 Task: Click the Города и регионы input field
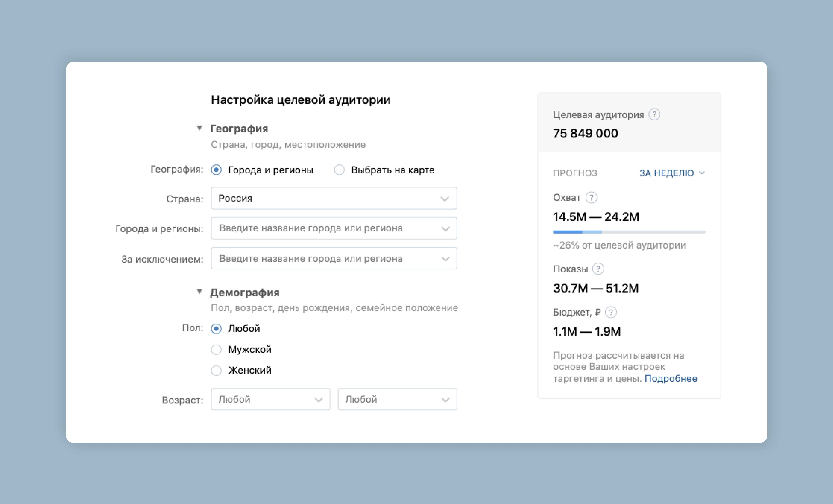334,228
